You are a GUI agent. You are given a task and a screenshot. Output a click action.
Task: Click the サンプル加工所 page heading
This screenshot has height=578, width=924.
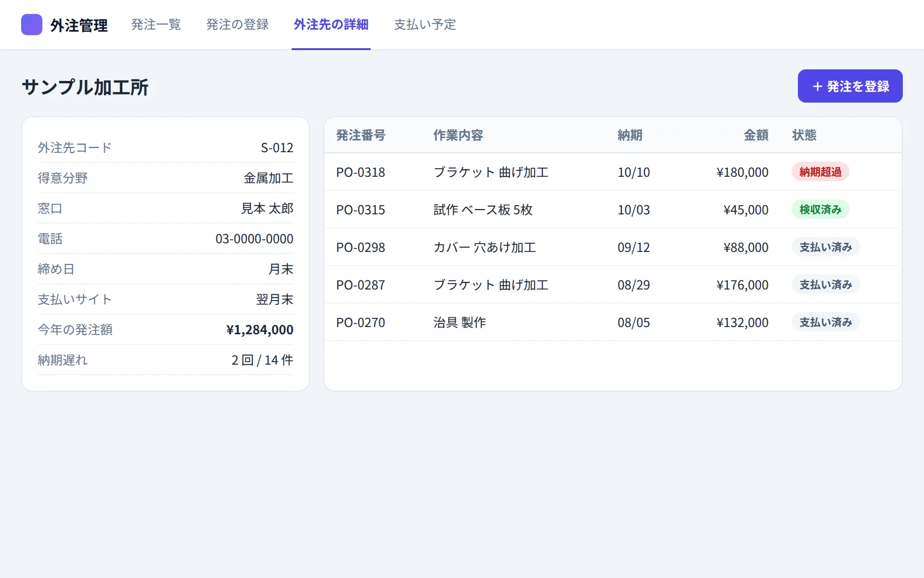coord(85,87)
